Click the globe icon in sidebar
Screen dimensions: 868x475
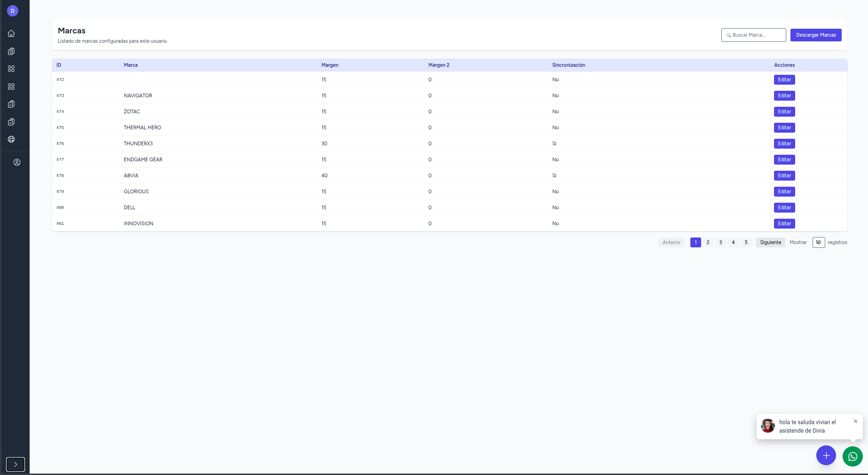pos(11,139)
